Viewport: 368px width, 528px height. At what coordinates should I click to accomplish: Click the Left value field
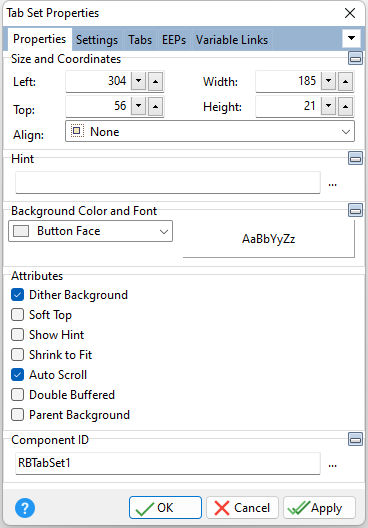(98, 81)
